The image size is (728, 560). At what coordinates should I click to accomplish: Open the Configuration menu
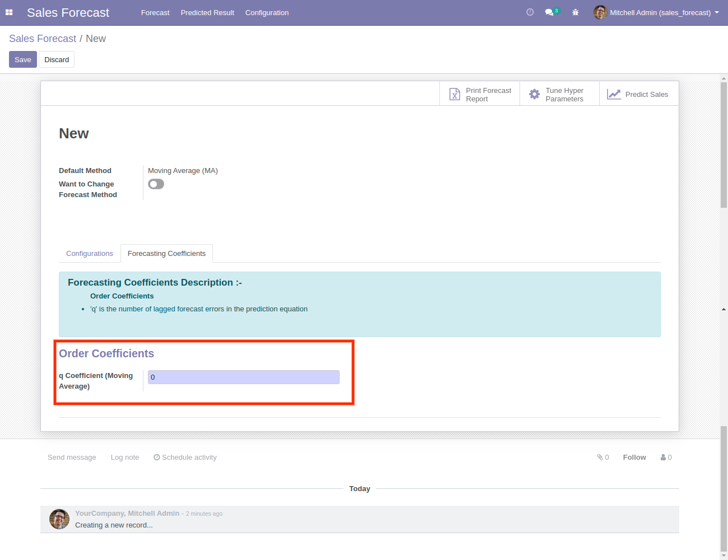click(x=267, y=12)
